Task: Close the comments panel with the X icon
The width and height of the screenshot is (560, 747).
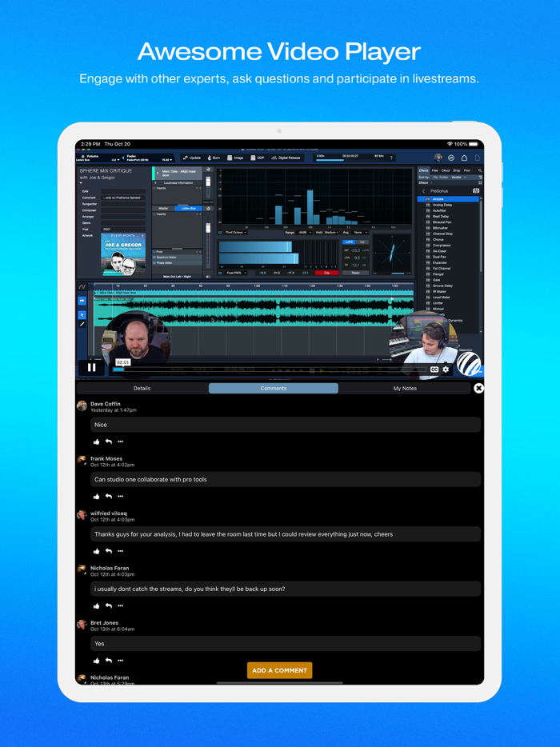Action: 478,388
